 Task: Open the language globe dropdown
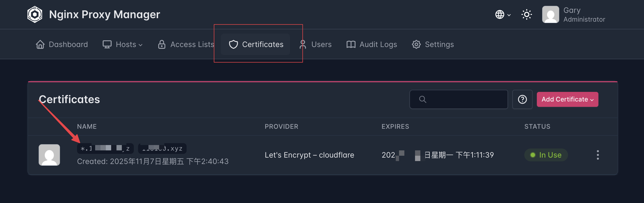coord(503,14)
